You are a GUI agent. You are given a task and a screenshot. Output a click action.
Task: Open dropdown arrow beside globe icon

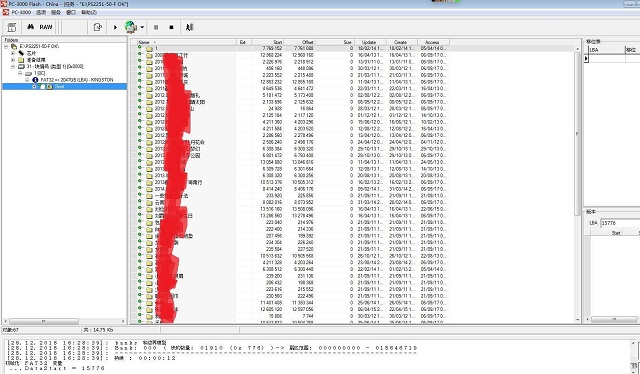[142, 27]
